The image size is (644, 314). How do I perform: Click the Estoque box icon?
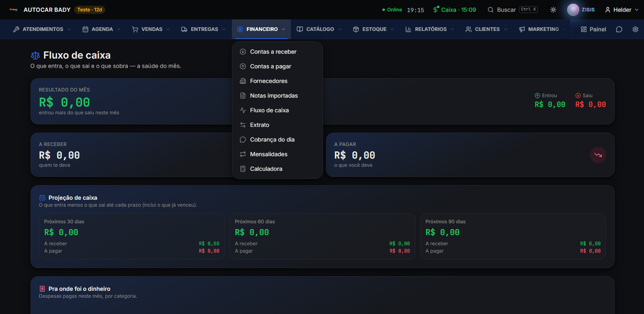click(x=356, y=29)
